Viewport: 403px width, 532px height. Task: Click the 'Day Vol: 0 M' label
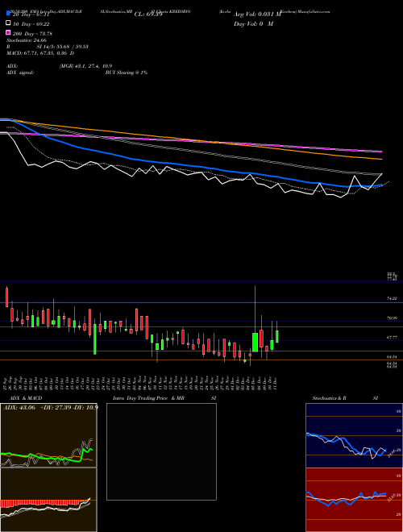coord(253,23)
